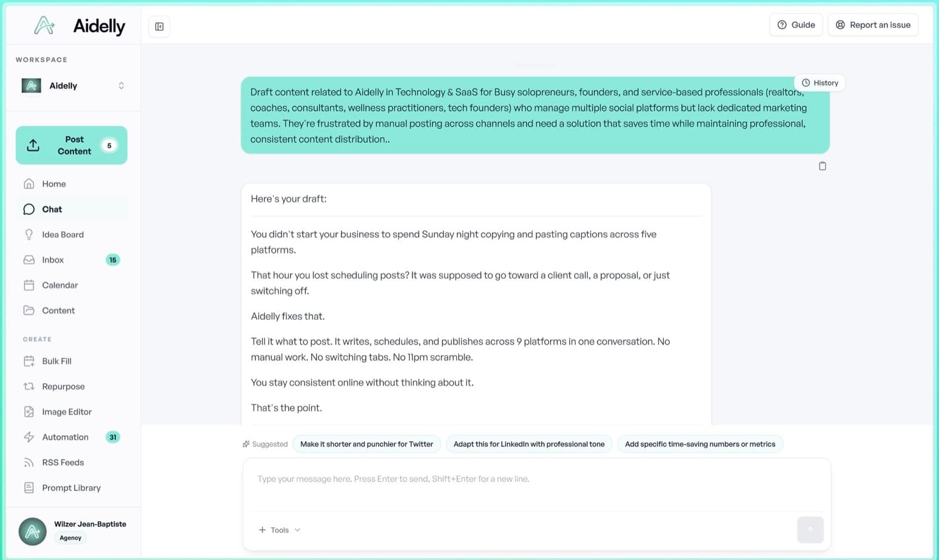Click the Aidelly logo icon

click(x=44, y=25)
